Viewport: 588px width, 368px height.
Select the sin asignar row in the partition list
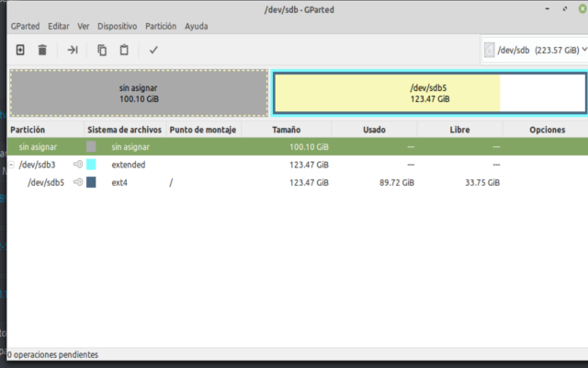click(x=298, y=146)
